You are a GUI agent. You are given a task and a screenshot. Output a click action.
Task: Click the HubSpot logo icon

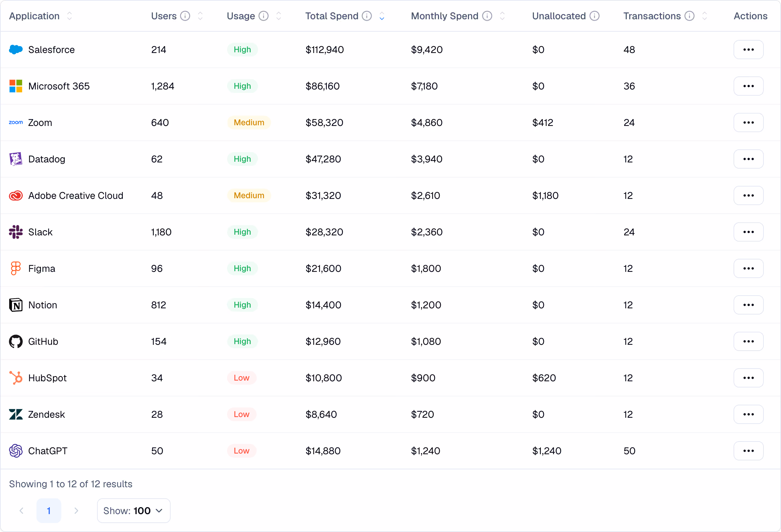pyautogui.click(x=16, y=378)
